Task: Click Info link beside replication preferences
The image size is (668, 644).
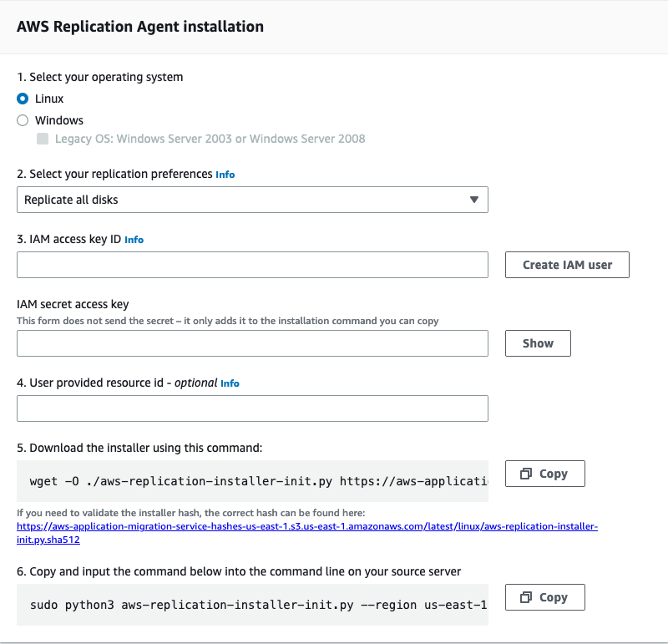Action: point(225,175)
